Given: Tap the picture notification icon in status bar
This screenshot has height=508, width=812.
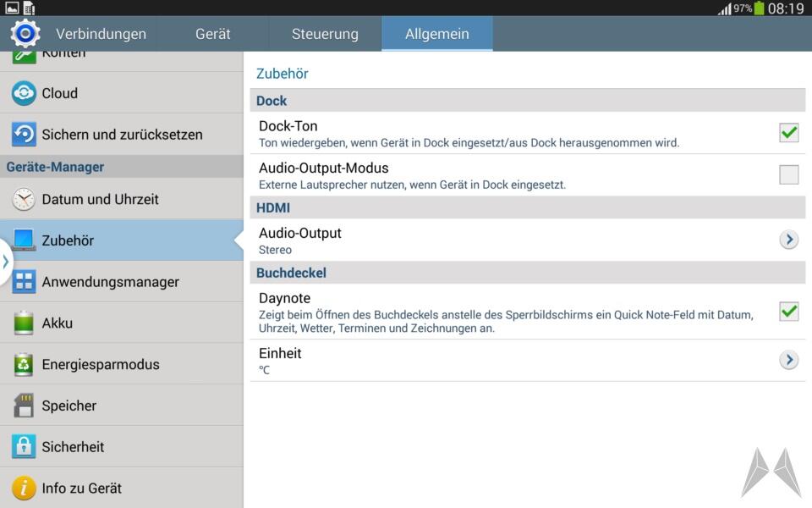Looking at the screenshot, I should tap(12, 8).
